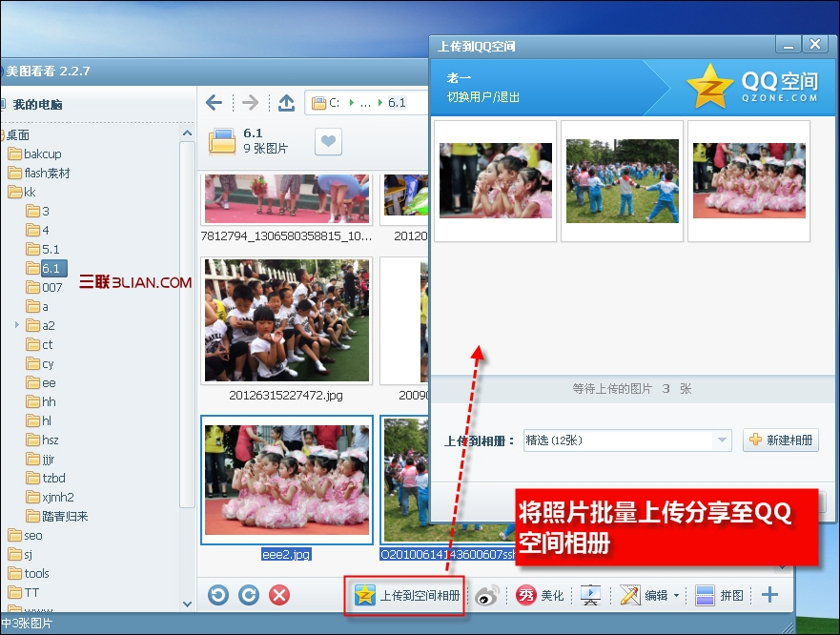Open folder ct in tree
The height and width of the screenshot is (635, 840).
click(39, 344)
